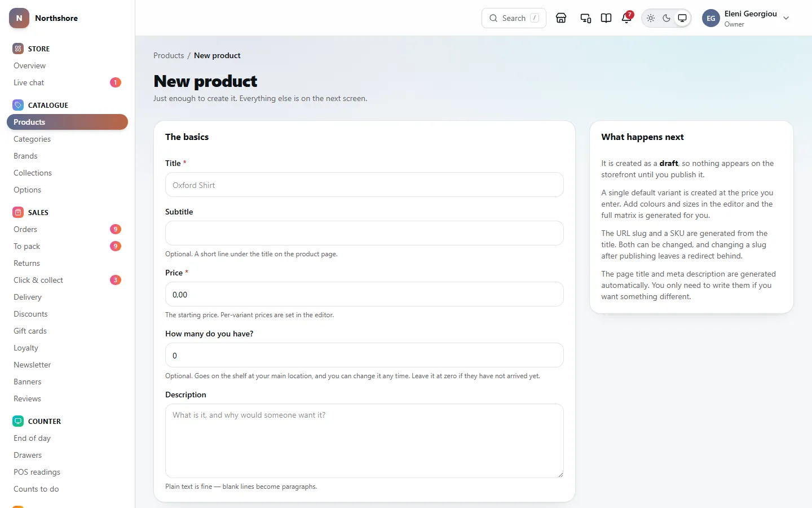
Task: Open Loyalty in the sidebar
Action: [x=67, y=348]
